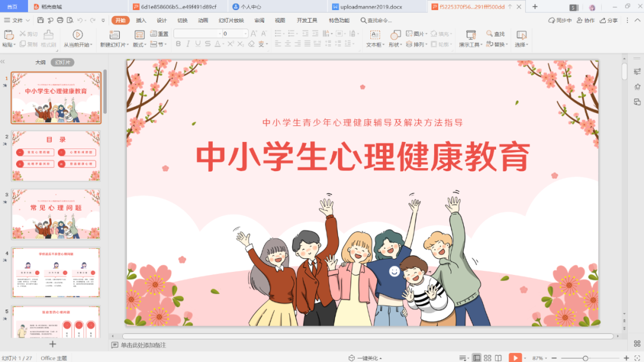Click zoom in plus button
The image size is (644, 362).
626,358
